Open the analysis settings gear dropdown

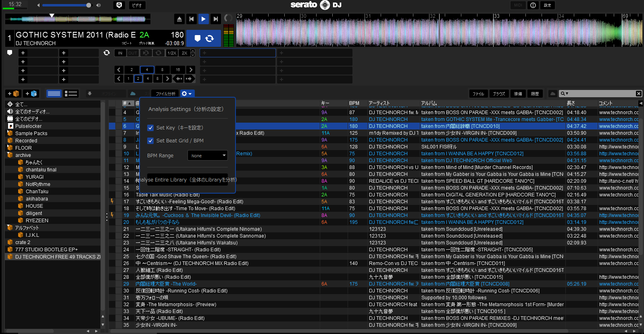pyautogui.click(x=187, y=94)
